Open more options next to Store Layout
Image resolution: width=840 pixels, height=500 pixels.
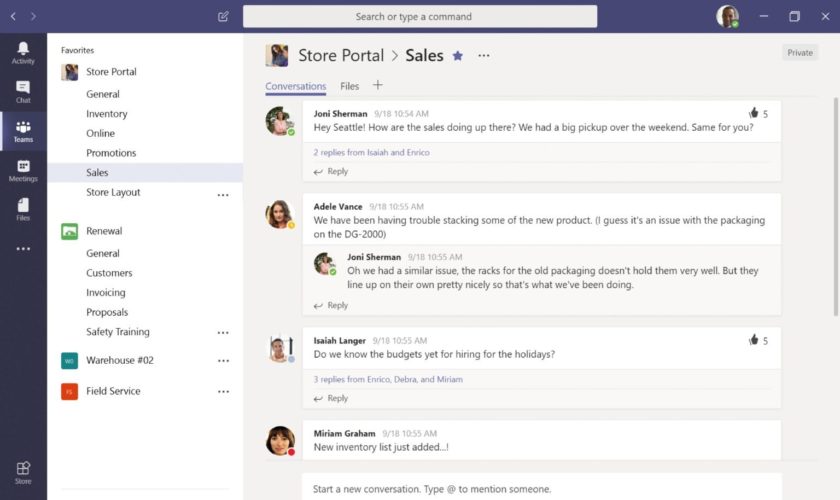point(223,195)
